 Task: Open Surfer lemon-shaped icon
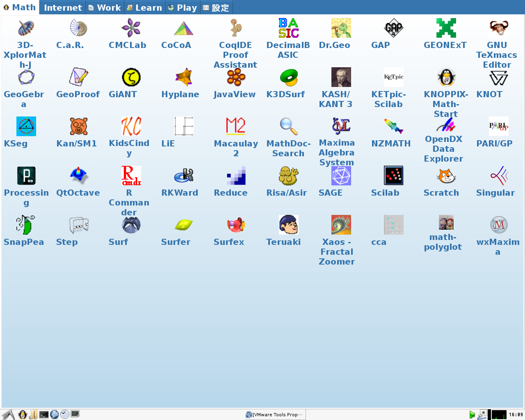tap(184, 225)
